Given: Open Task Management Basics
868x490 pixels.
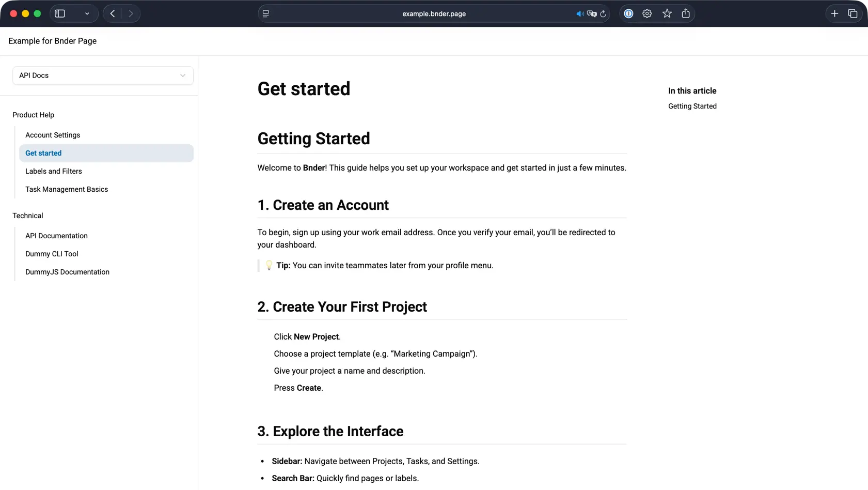Looking at the screenshot, I should [67, 189].
